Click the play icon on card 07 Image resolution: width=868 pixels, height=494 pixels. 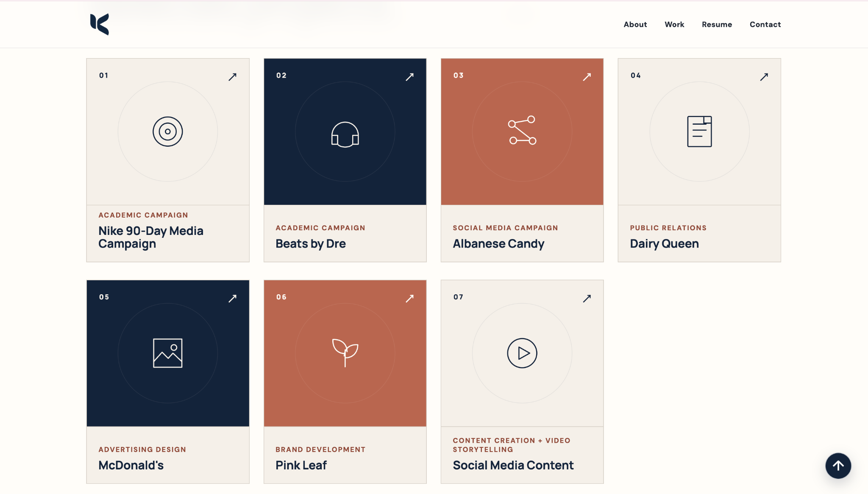click(522, 353)
